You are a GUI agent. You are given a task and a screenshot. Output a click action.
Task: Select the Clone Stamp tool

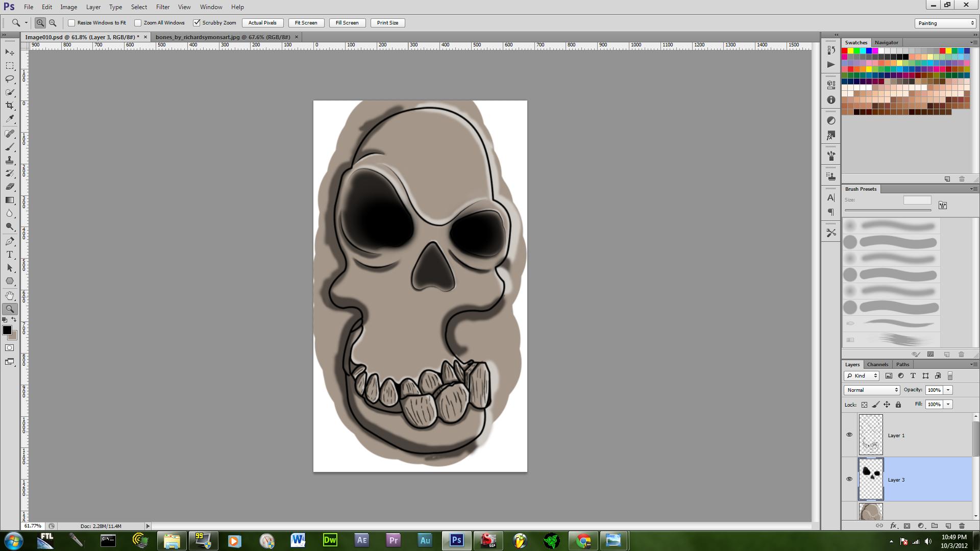pos(10,160)
